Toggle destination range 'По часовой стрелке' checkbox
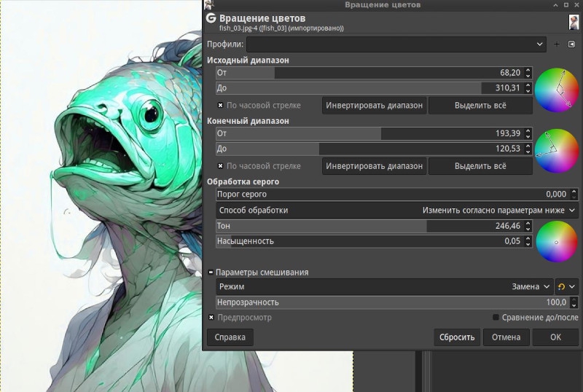The image size is (583, 392). pyautogui.click(x=221, y=166)
